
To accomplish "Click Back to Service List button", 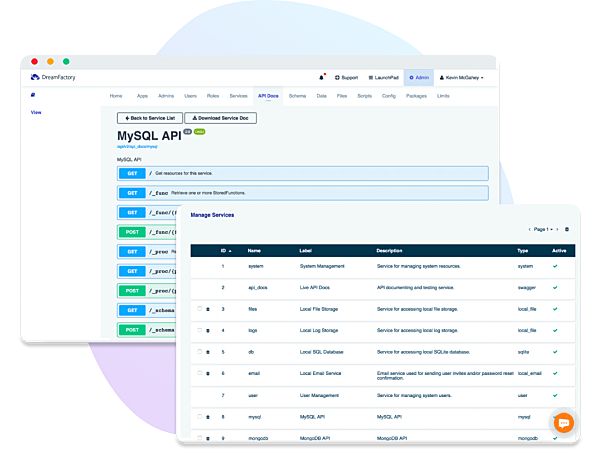I will (150, 118).
